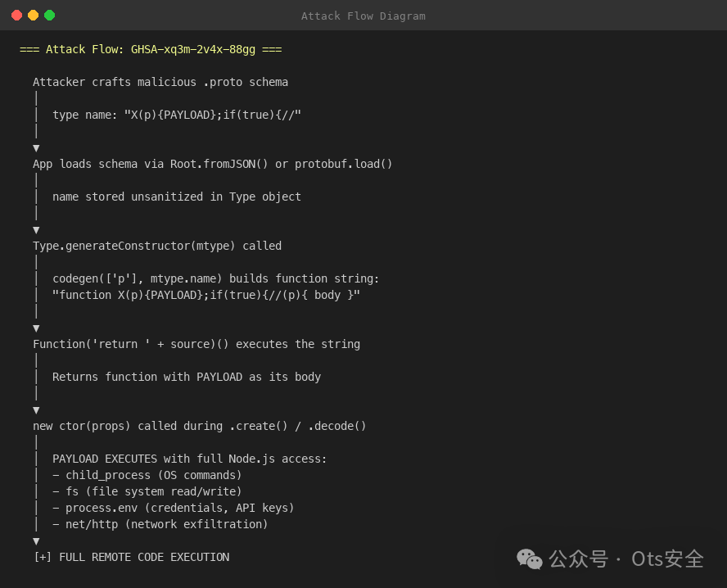Click the down arrow above "FULL REMOTE CODE EXECUTION"
The width and height of the screenshot is (727, 588).
36,541
